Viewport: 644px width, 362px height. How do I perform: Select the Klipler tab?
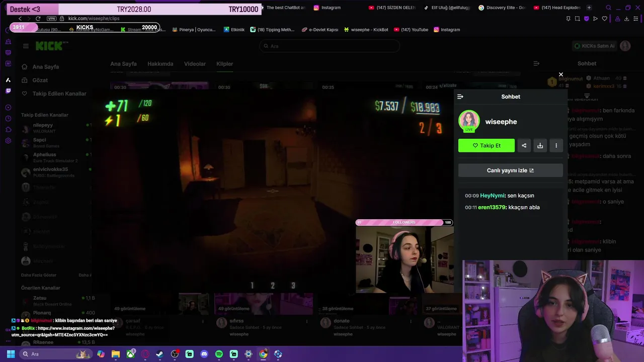224,64
